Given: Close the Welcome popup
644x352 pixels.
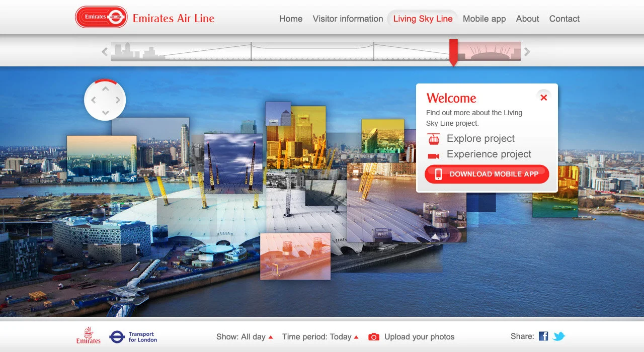Looking at the screenshot, I should click(543, 98).
